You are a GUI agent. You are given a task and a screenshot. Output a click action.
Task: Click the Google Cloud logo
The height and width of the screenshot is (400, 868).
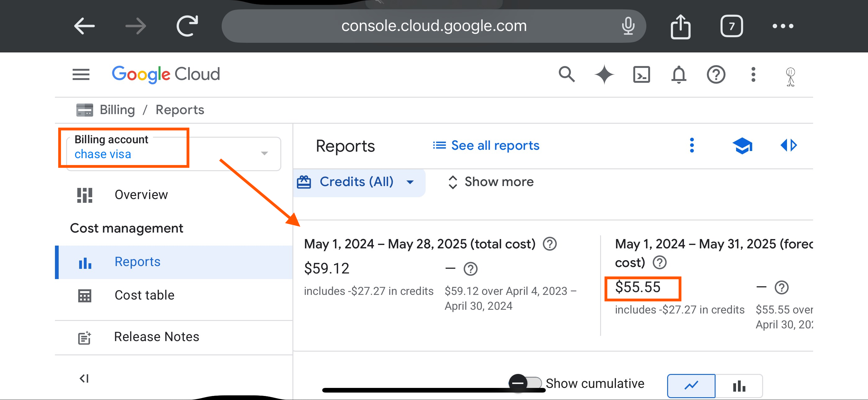pyautogui.click(x=166, y=74)
